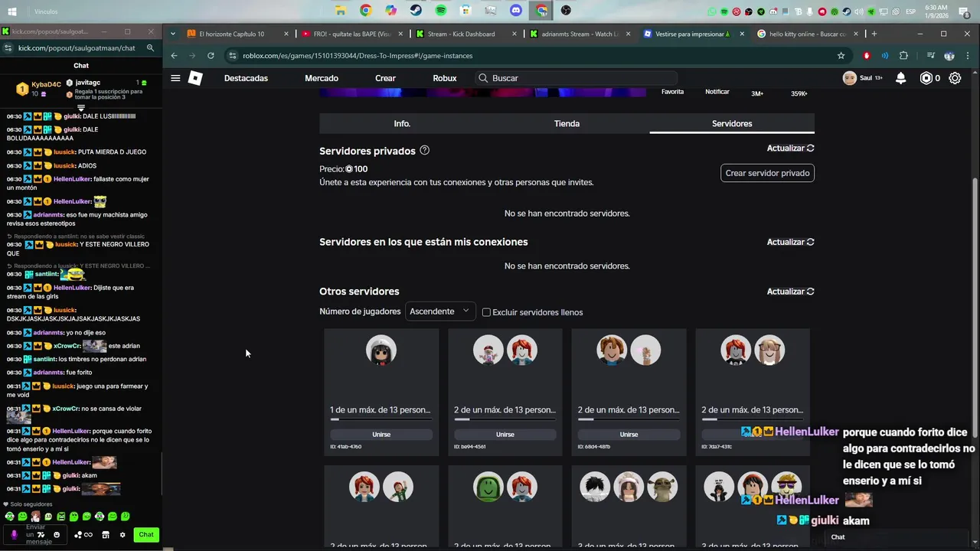Go back in the Chrome browser

[174, 55]
